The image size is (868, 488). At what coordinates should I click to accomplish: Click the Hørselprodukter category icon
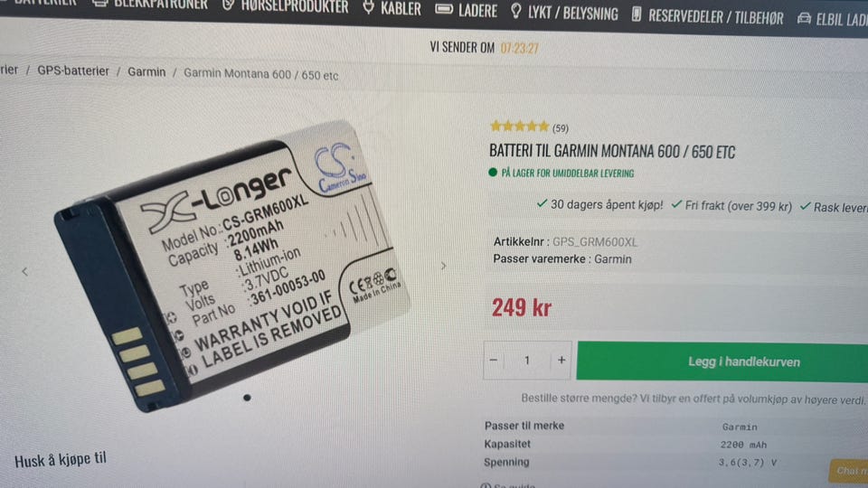coord(228,5)
